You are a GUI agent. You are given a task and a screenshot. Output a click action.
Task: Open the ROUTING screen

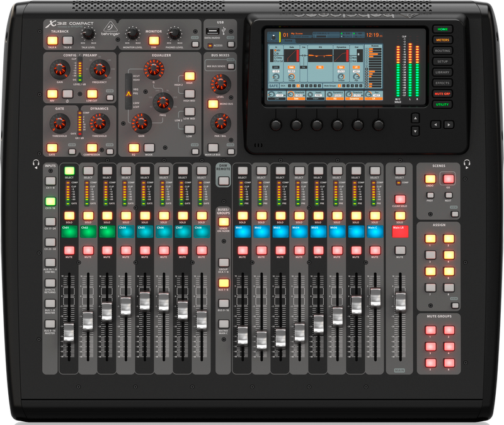coord(442,50)
